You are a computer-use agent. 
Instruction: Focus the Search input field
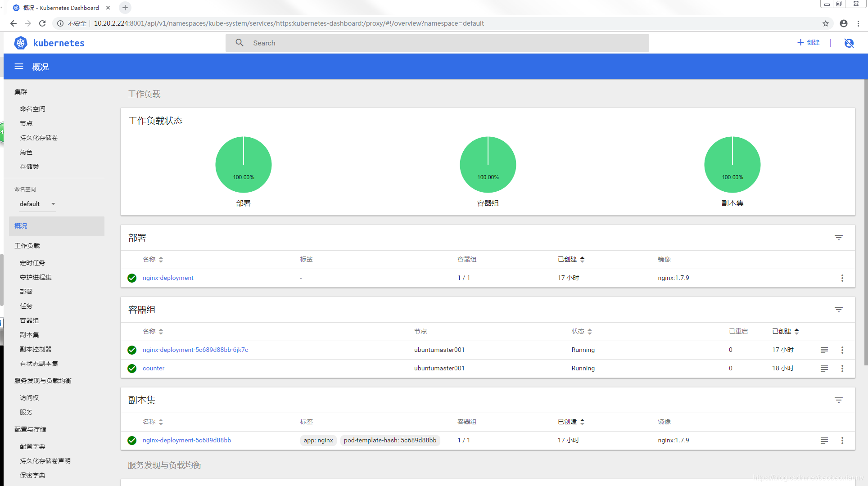[437, 43]
